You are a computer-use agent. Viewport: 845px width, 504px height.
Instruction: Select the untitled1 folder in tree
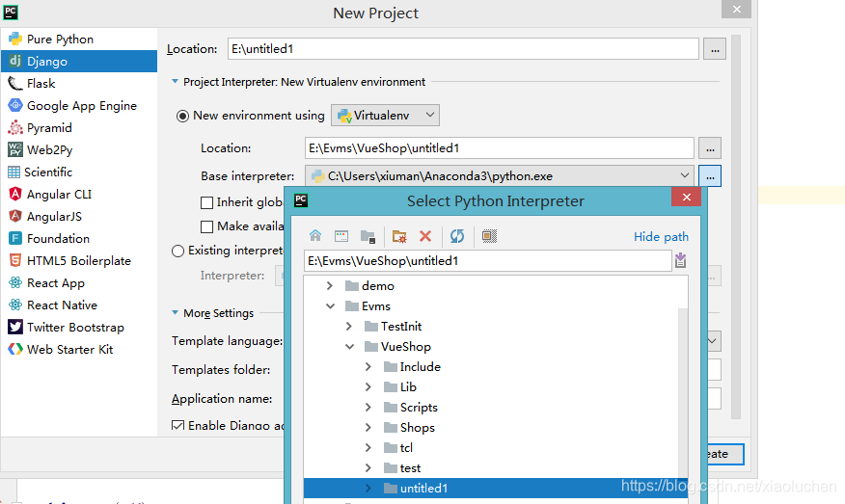[495, 489]
